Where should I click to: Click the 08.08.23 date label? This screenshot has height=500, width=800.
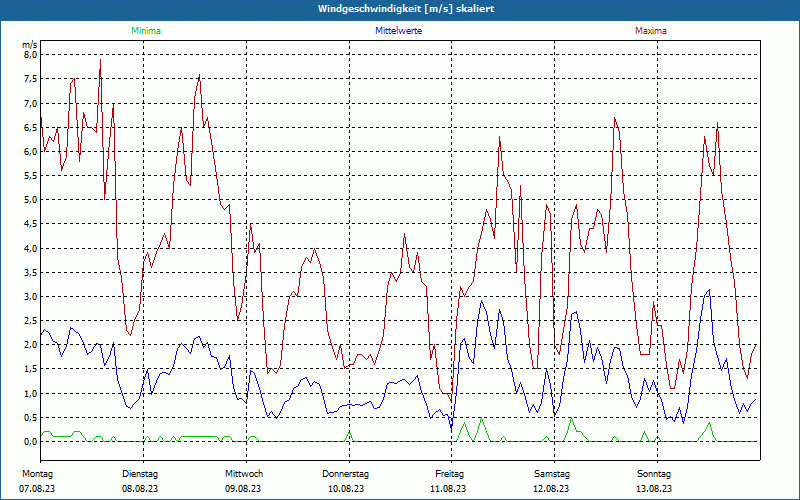[x=140, y=489]
